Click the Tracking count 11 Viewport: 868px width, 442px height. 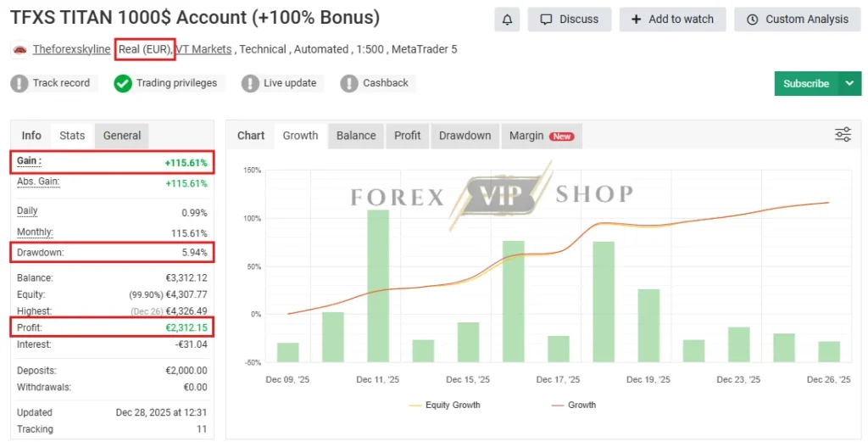(202, 429)
